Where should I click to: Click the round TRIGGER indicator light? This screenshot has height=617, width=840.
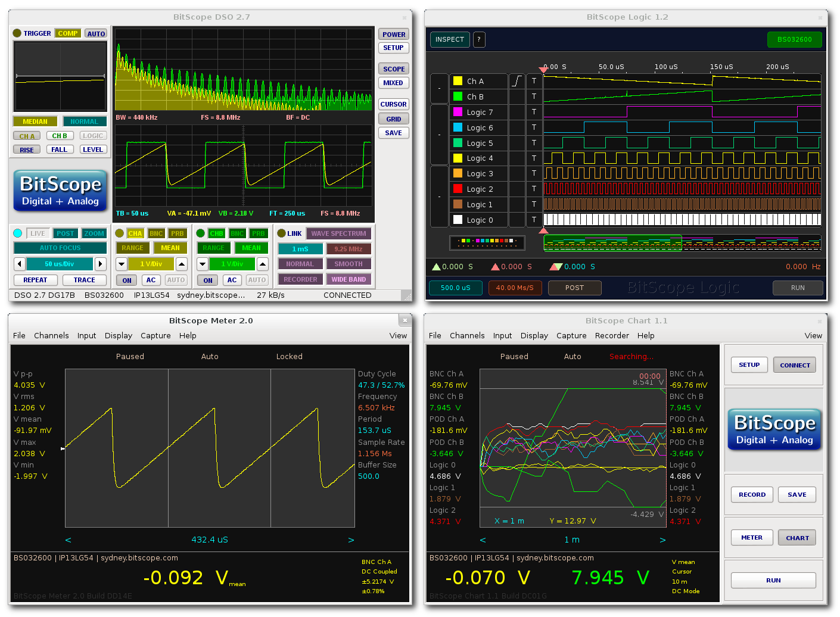(x=17, y=33)
